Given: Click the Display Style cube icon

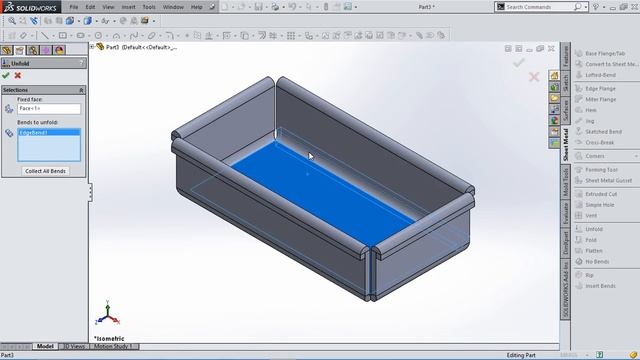Looking at the screenshot, I should click(x=87, y=21).
